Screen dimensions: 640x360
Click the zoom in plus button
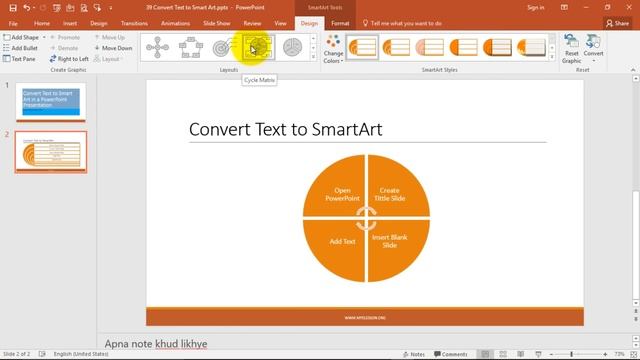coord(605,354)
